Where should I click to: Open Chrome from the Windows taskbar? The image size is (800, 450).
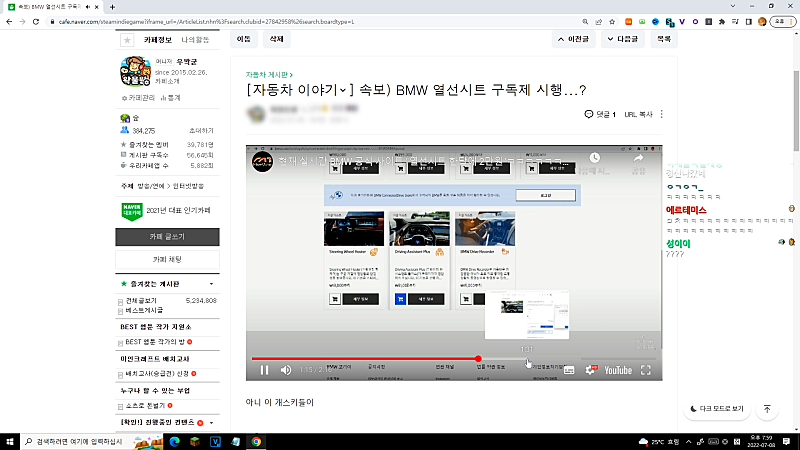pos(257,440)
